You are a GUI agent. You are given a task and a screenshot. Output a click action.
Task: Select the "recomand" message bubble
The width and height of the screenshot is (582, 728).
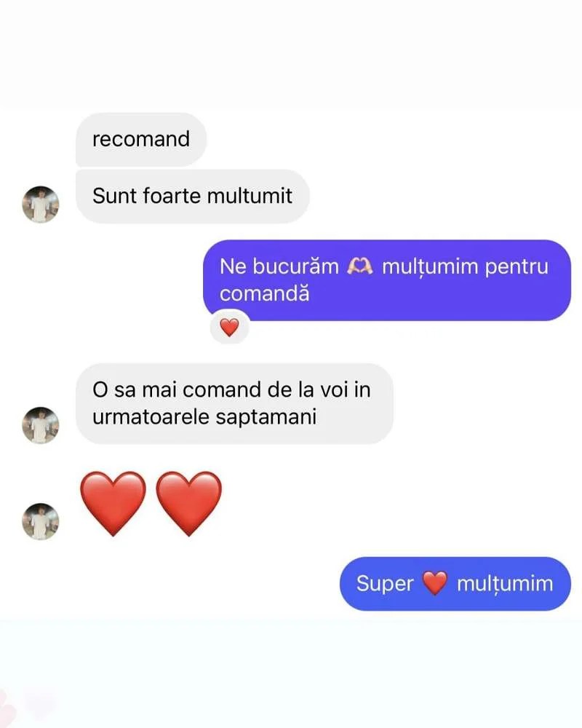click(x=141, y=139)
